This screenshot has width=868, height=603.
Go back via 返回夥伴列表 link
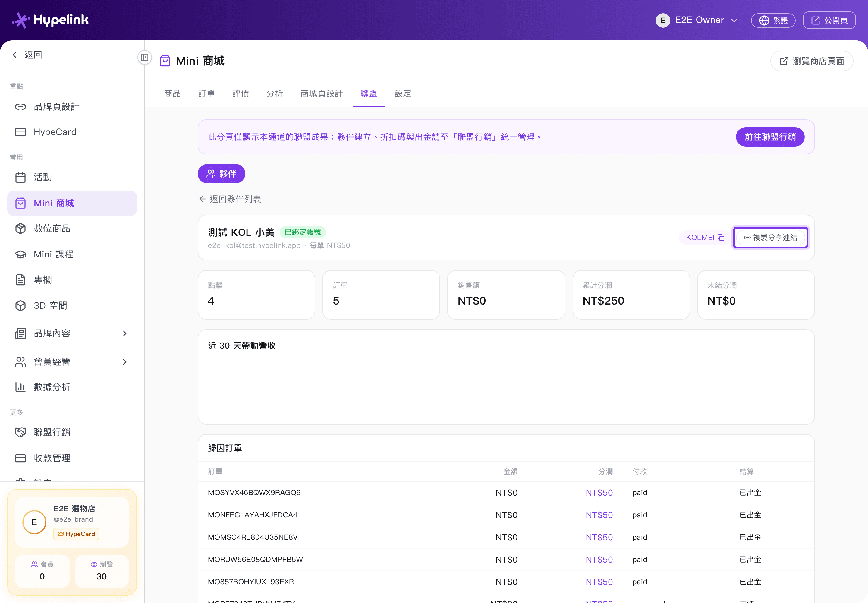[x=230, y=199]
